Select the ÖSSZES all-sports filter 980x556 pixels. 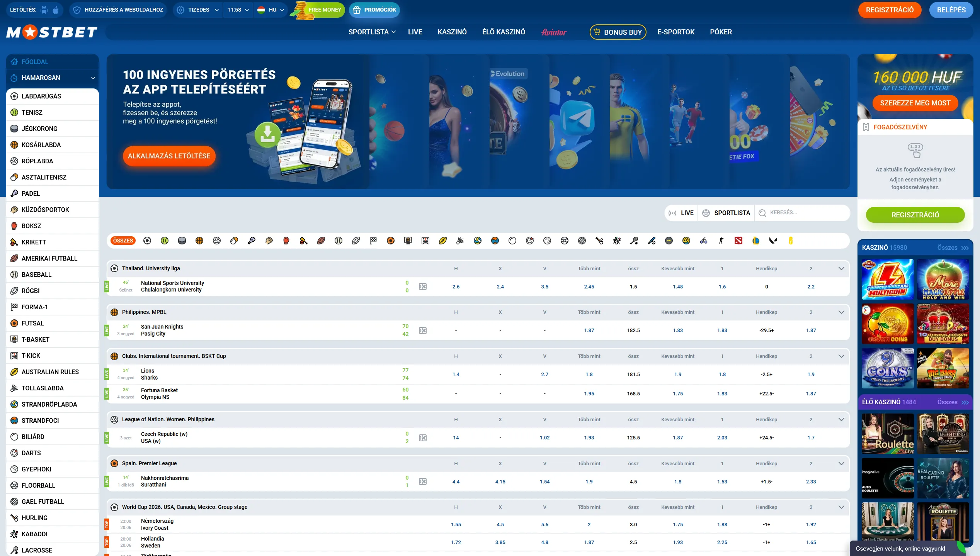[x=123, y=241]
